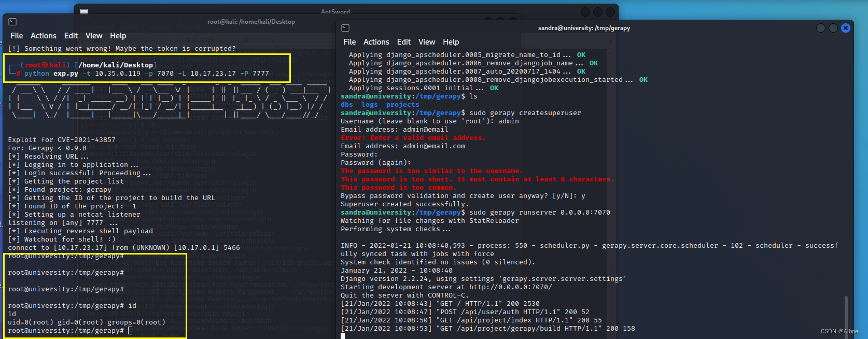Open View menu in root@kali terminal
868x339 pixels.
[94, 36]
